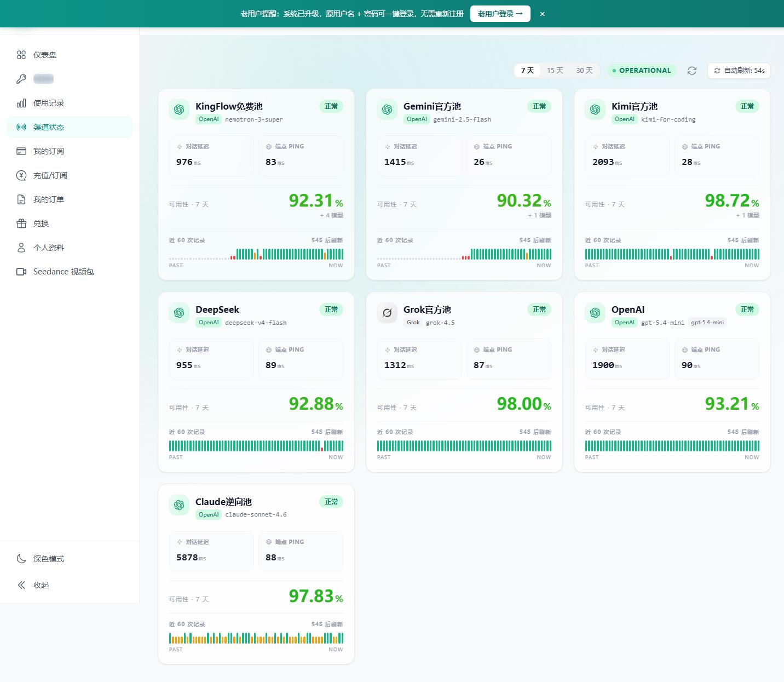Click the OpenAI tag on the DeepSeek card
Viewport: 784px width, 682px height.
(x=209, y=323)
